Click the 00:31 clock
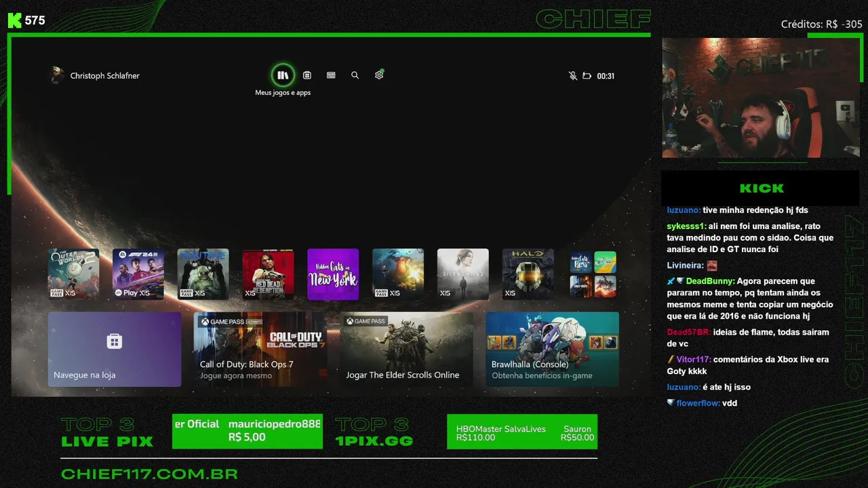 606,76
